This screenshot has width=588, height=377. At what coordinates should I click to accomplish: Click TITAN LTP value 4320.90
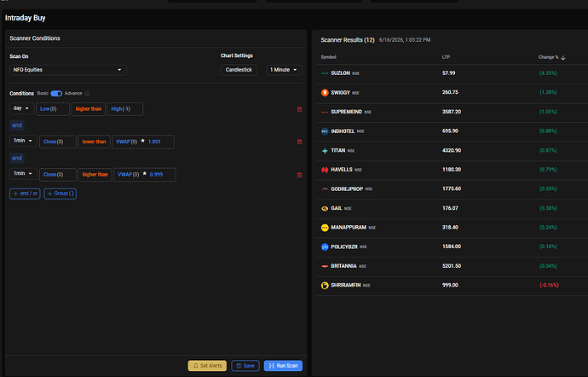pos(452,151)
